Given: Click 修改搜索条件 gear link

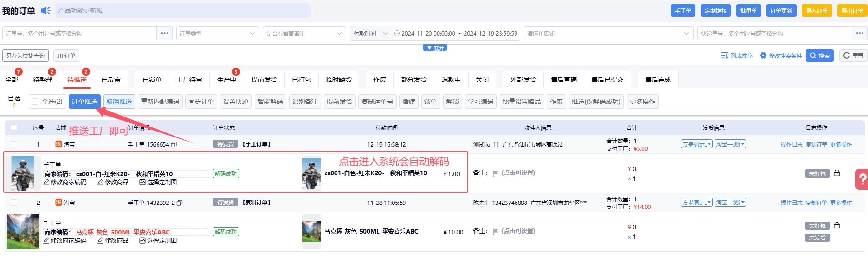Looking at the screenshot, I should 781,56.
